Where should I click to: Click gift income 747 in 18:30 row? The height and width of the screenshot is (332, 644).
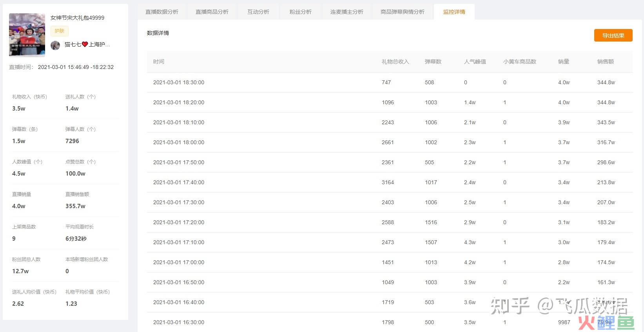click(x=386, y=82)
